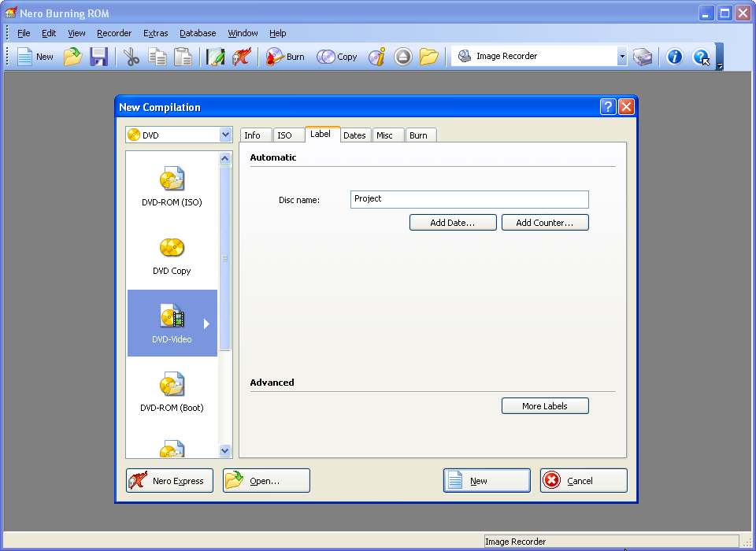Open disc info icon in toolbar
This screenshot has height=551, width=756.
377,57
